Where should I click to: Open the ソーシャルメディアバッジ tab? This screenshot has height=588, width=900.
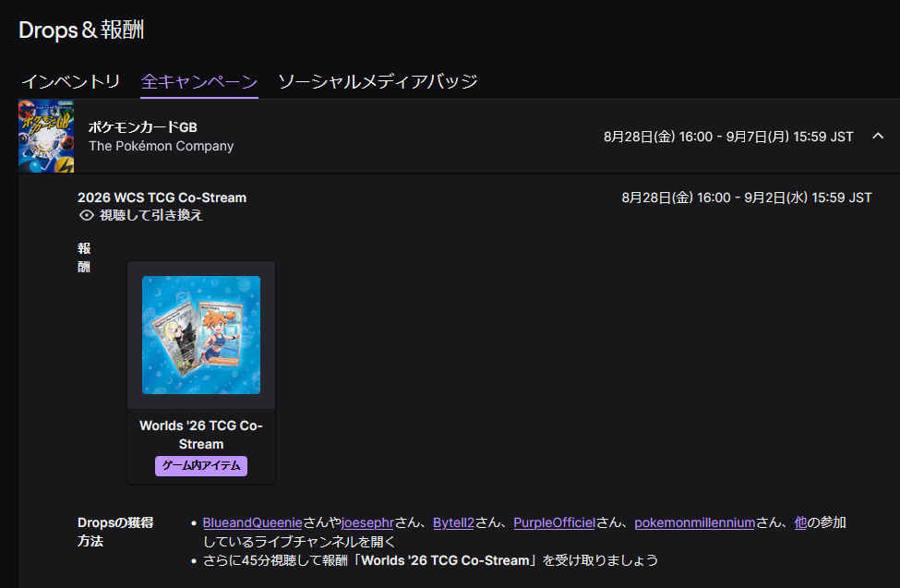click(378, 81)
